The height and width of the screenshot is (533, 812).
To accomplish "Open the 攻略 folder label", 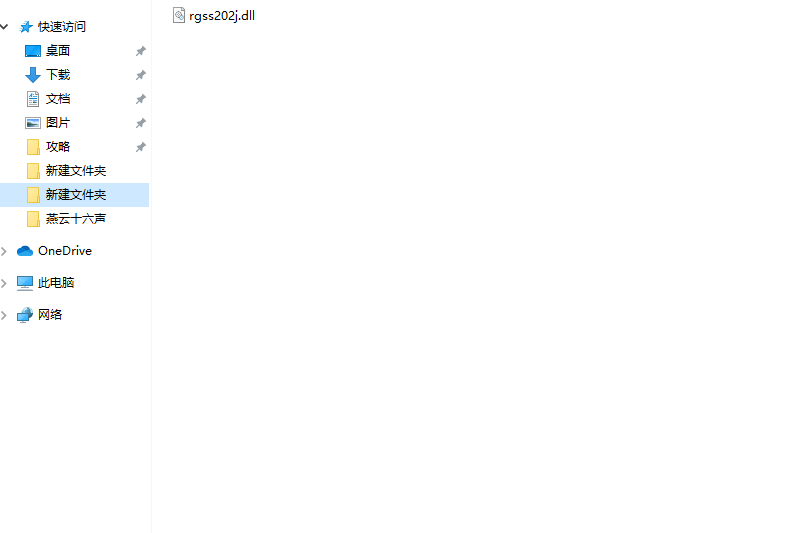I will 57,147.
